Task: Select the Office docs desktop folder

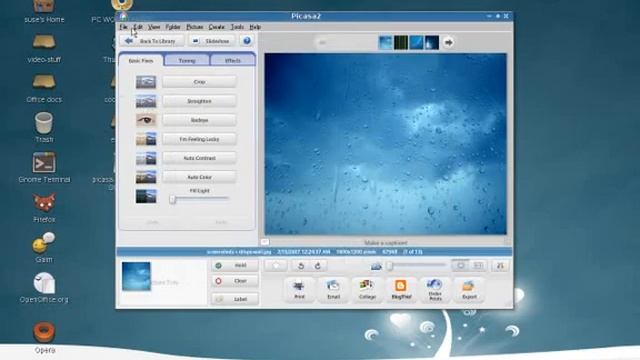Action: (x=44, y=89)
